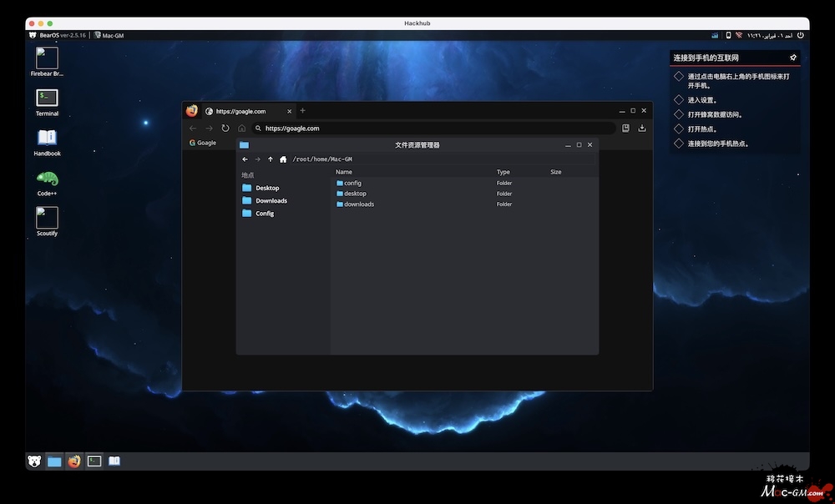
Task: Open the browser downloads icon
Action: [642, 129]
